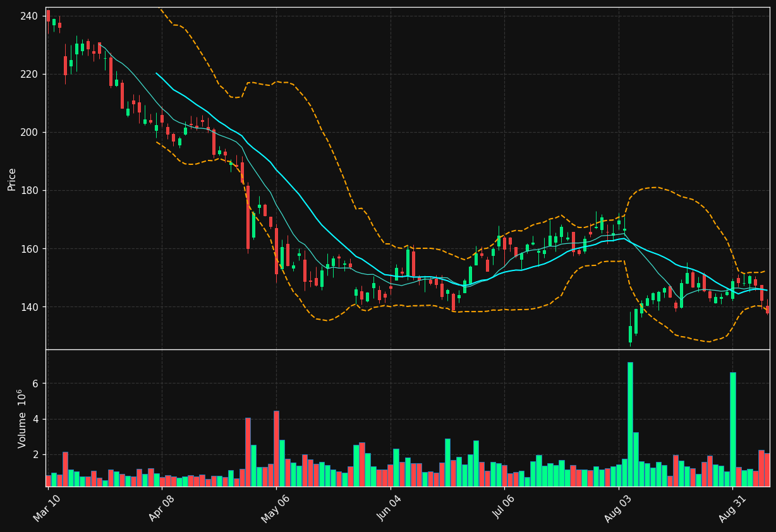Click the Volume 10^6 axis title
The width and height of the screenshot is (776, 532).
click(22, 418)
